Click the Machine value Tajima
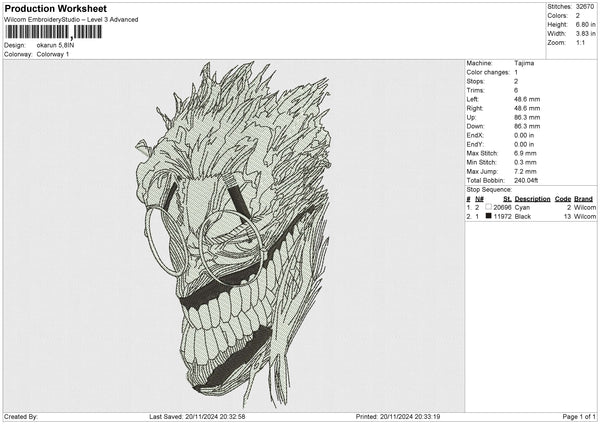Image resolution: width=600 pixels, height=424 pixels. point(524,63)
